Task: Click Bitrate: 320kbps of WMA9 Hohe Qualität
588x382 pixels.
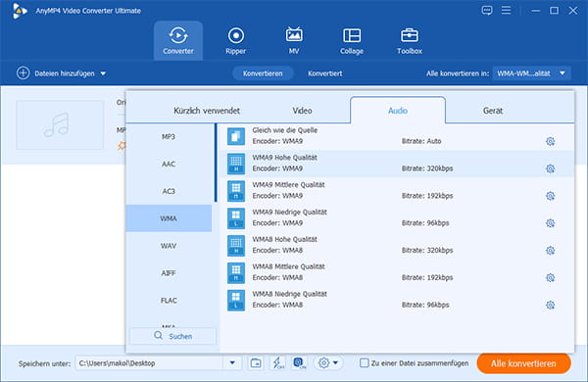Action: point(427,168)
